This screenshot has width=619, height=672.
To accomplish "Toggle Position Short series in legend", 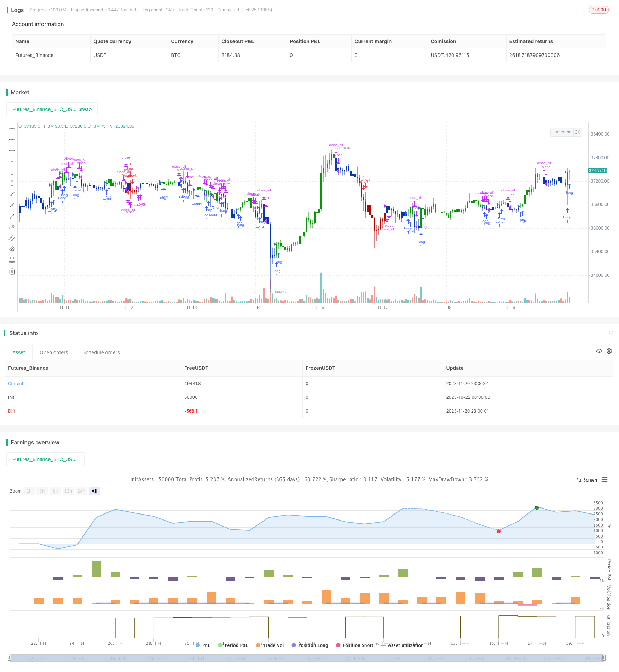I will (x=355, y=645).
